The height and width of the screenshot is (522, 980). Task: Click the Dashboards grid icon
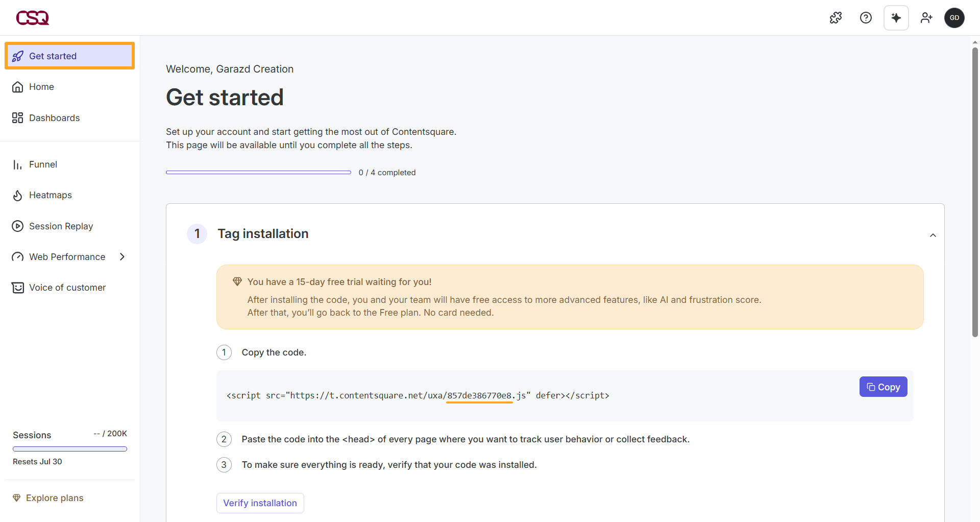click(18, 118)
